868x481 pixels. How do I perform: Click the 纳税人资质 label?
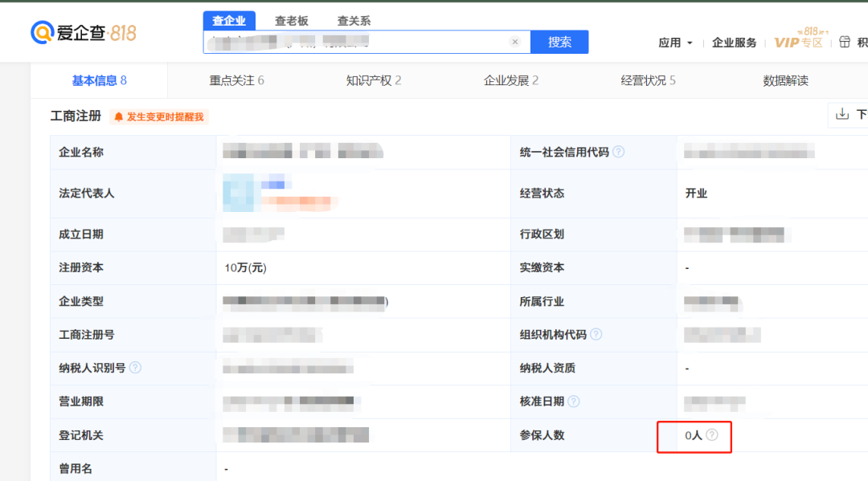[x=547, y=369]
